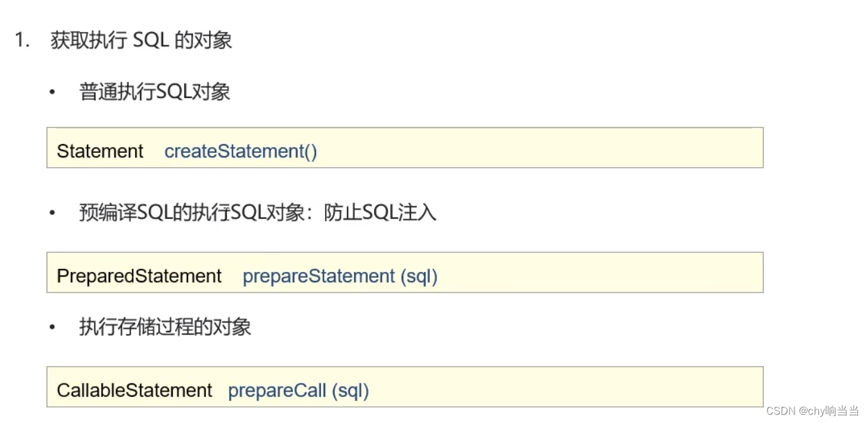The height and width of the screenshot is (423, 868).
Task: Click the @chy响当当 author watermark
Action: click(828, 410)
